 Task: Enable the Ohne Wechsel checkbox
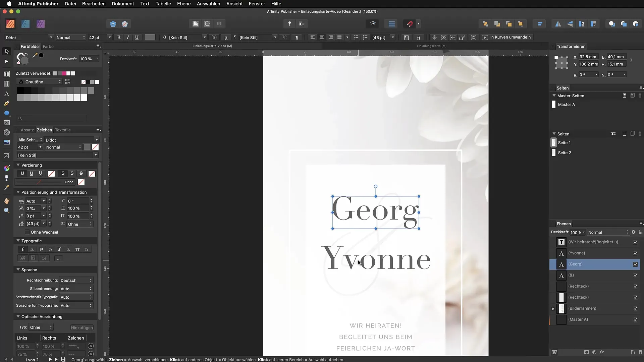click(x=27, y=232)
